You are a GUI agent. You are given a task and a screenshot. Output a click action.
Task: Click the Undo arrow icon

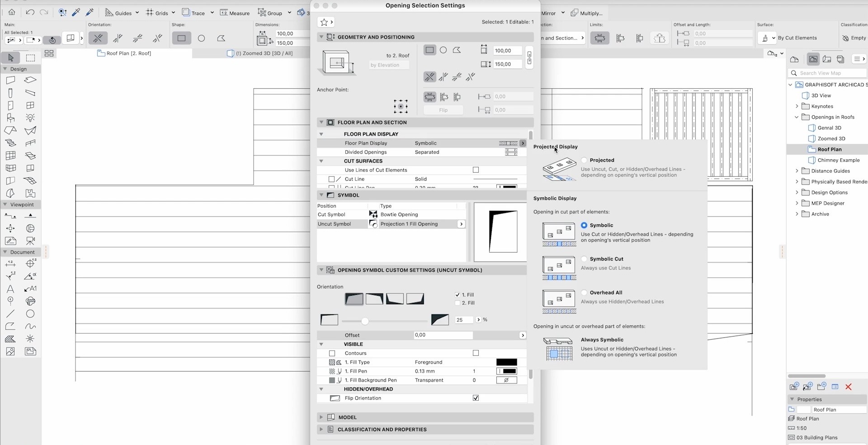(x=30, y=13)
